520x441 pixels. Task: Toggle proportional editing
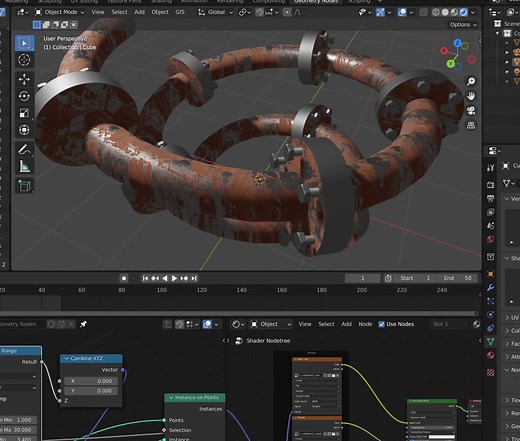coord(287,12)
